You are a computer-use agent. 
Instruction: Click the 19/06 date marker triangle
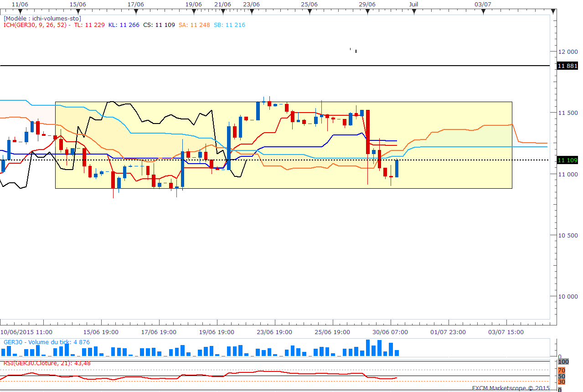click(194, 11)
